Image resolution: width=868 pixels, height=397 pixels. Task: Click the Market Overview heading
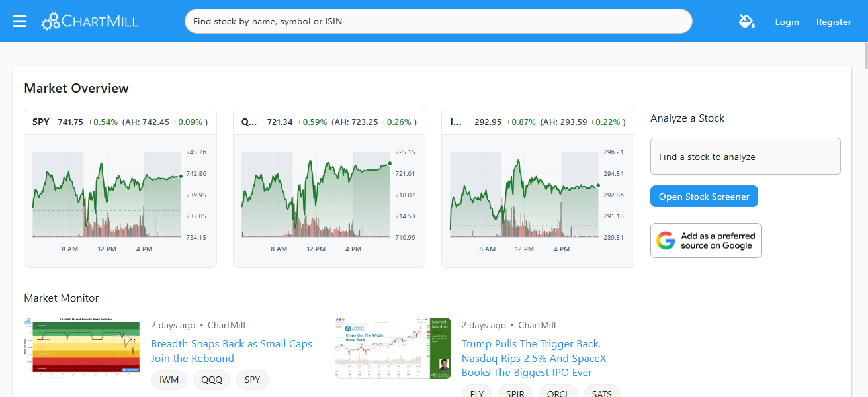coord(76,88)
